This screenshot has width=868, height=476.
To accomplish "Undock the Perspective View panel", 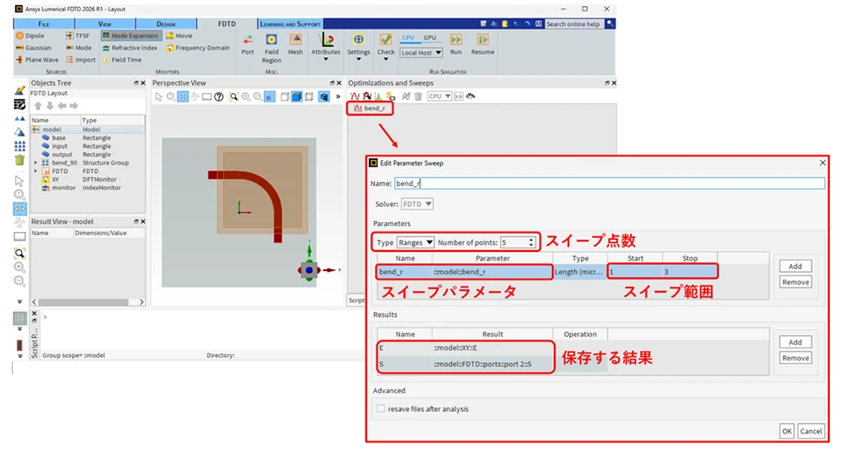I will (x=332, y=83).
